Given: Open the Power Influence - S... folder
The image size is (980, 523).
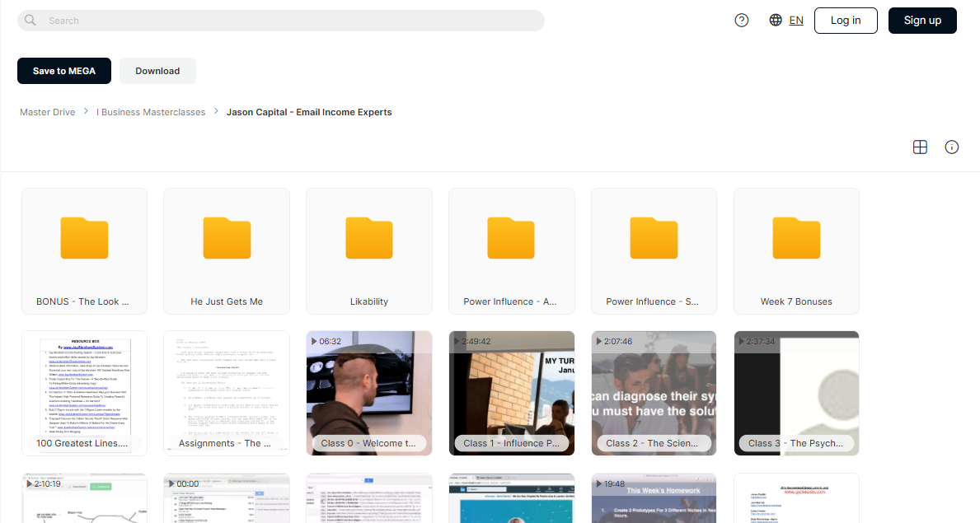Looking at the screenshot, I should (654, 251).
